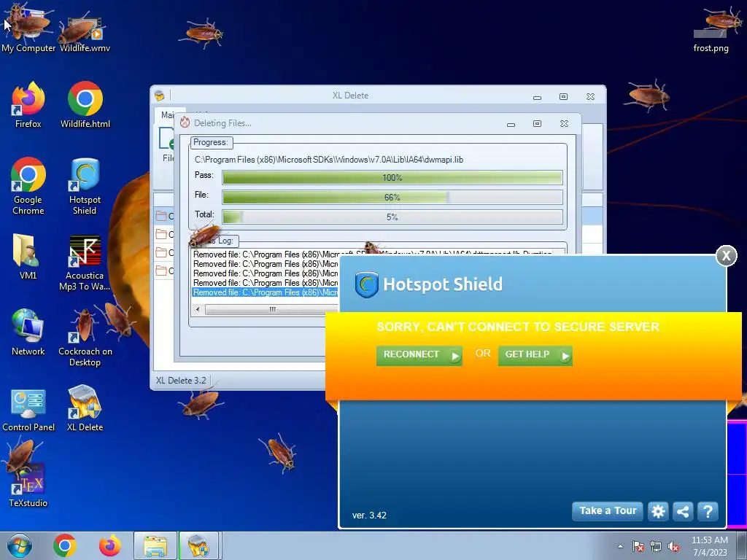Click the Pass progress bar at 100%
The width and height of the screenshot is (747, 560).
click(x=392, y=178)
